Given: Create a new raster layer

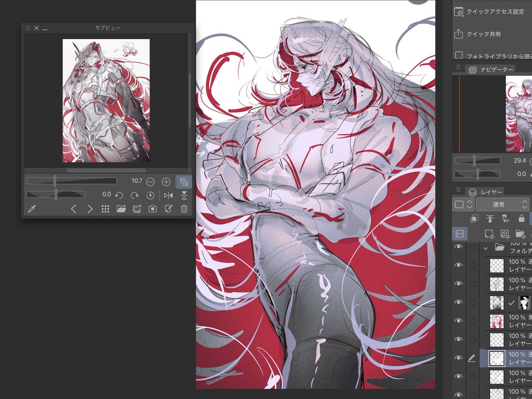Looking at the screenshot, I should (x=489, y=233).
